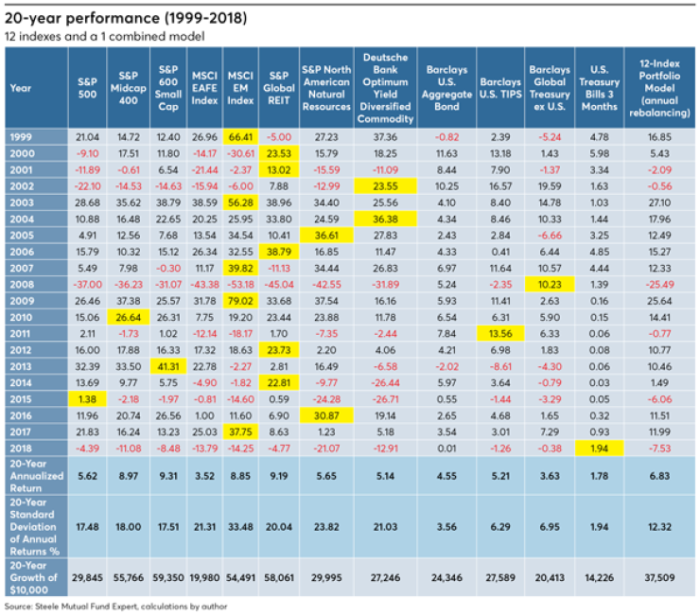Click the Deutsche Bank Optimum Yield Commodity header

point(386,88)
